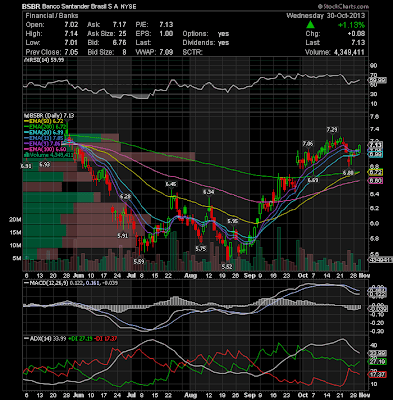Click the BSBR (Daily) price legend marker

[25, 116]
